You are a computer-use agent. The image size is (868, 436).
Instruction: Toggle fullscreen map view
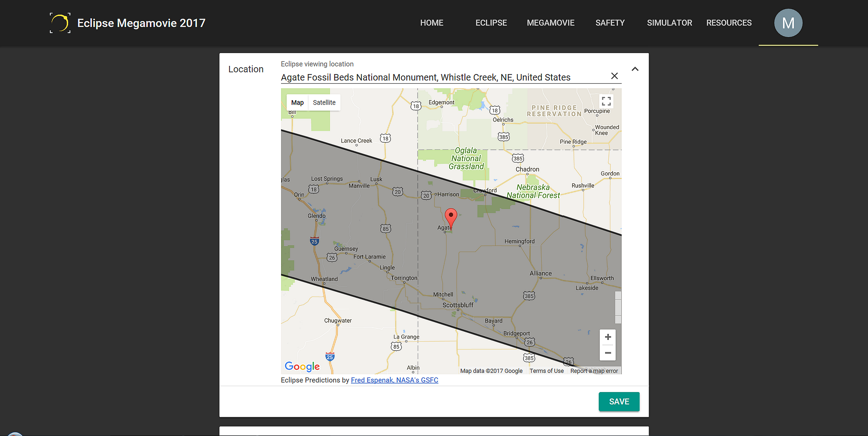606,101
